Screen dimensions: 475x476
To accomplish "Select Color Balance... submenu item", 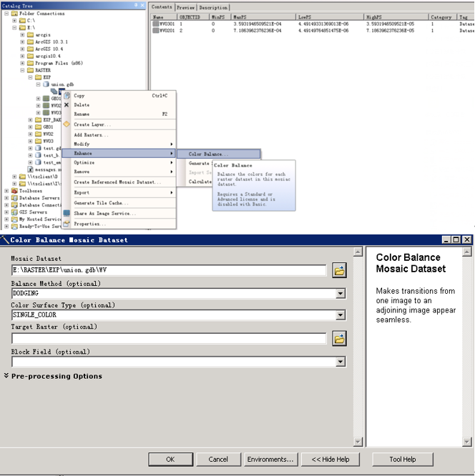I will pos(218,154).
